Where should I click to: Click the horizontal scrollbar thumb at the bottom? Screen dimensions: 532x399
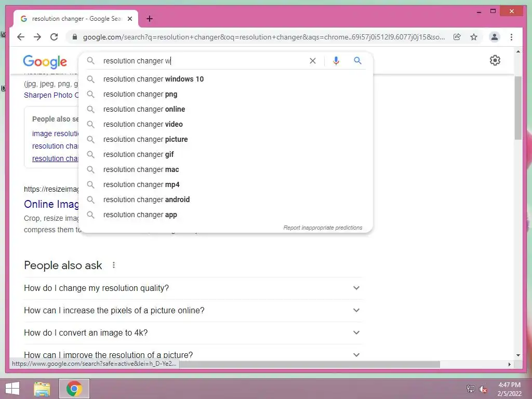310,364
